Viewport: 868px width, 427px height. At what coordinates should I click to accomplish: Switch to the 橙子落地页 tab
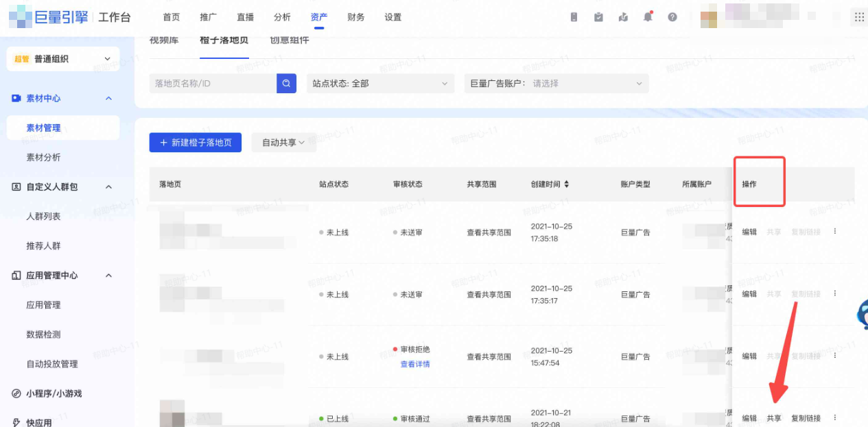[224, 40]
